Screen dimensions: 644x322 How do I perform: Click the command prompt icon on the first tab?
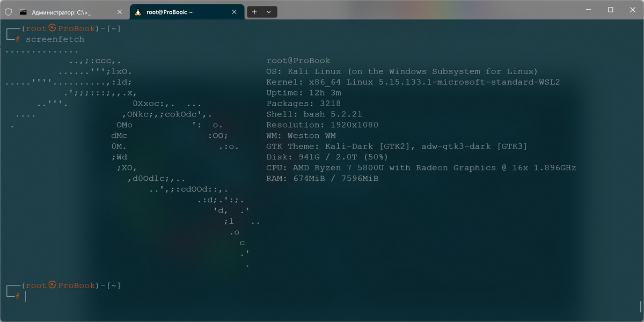pos(24,12)
